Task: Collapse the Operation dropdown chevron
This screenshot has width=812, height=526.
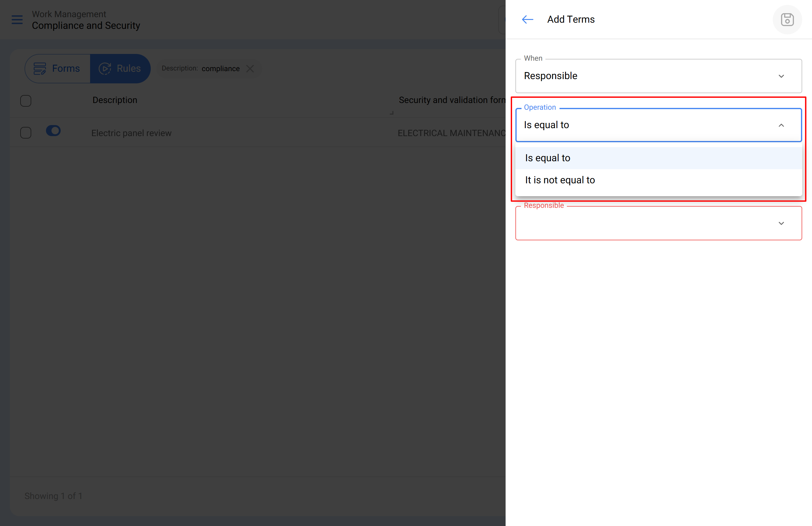Action: pos(781,125)
